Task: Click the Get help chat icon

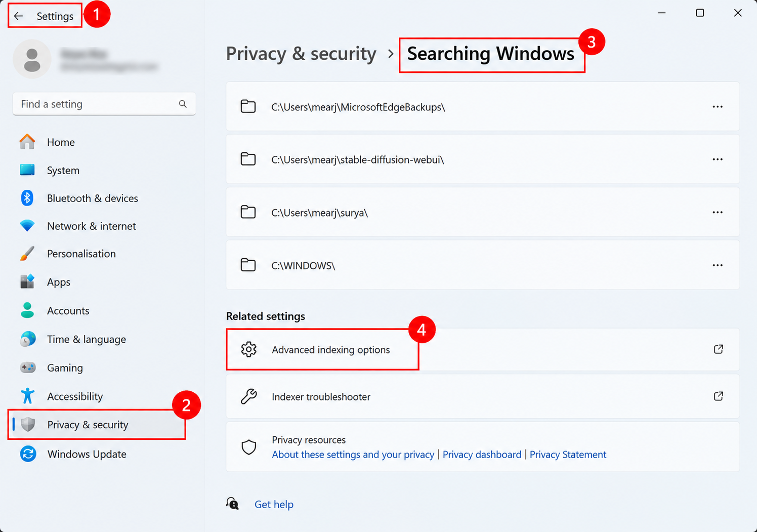Action: pos(232,503)
